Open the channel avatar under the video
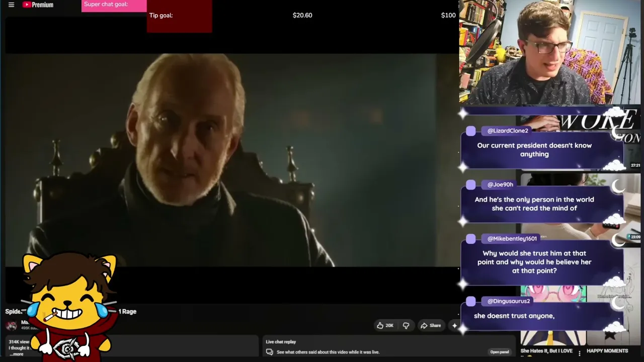This screenshot has width=644, height=362. [x=11, y=325]
